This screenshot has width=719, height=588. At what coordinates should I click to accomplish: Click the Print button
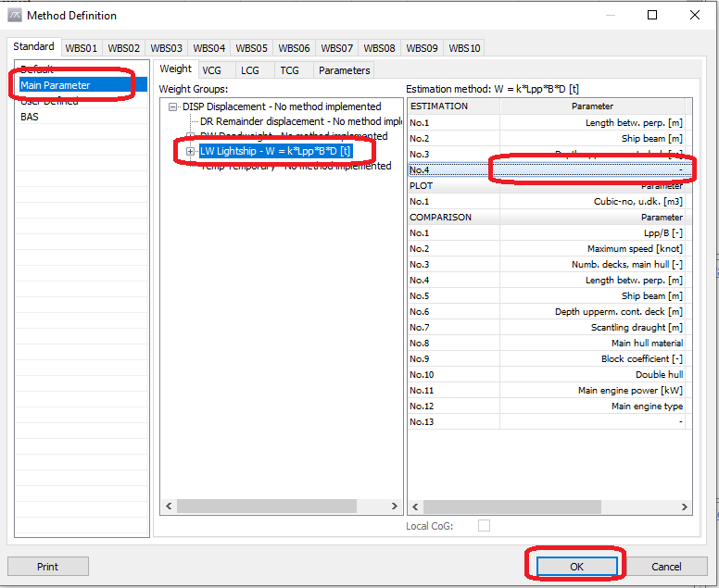tap(48, 567)
